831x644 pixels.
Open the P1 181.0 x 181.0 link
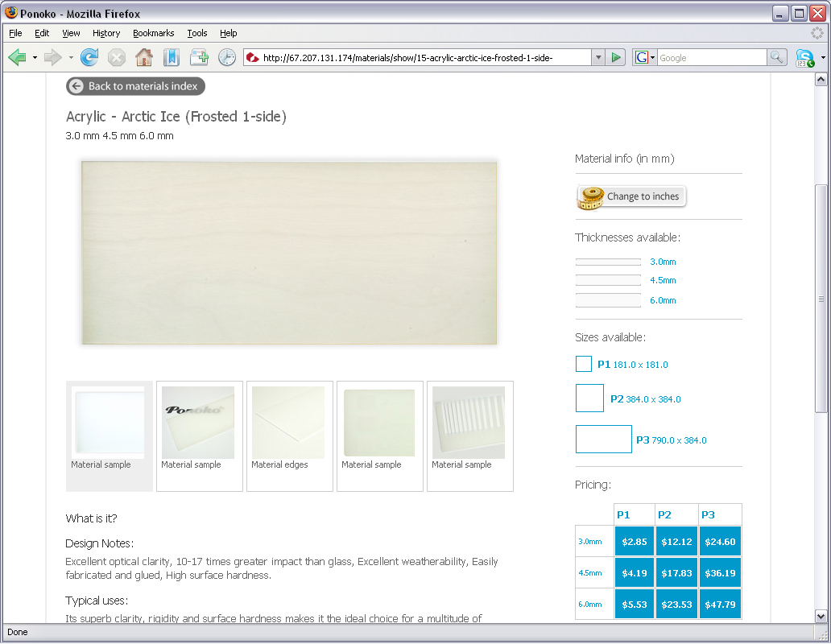pos(632,365)
